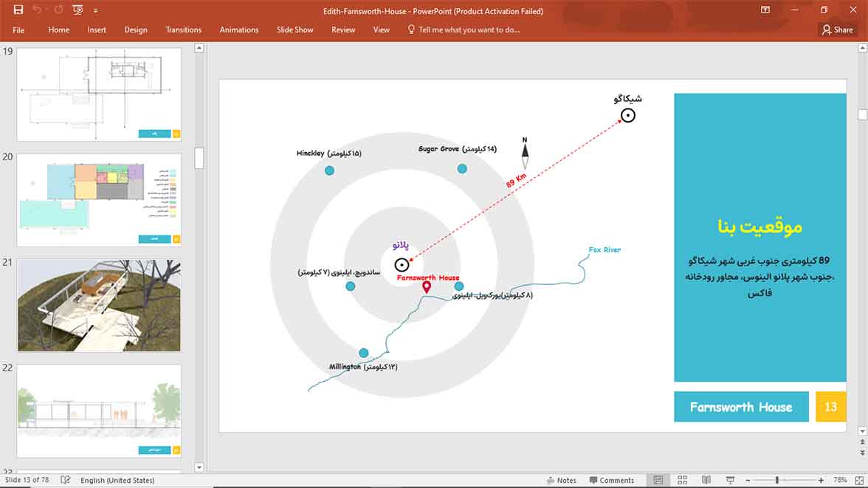Image resolution: width=868 pixels, height=488 pixels.
Task: Click the Share button
Action: [x=838, y=30]
